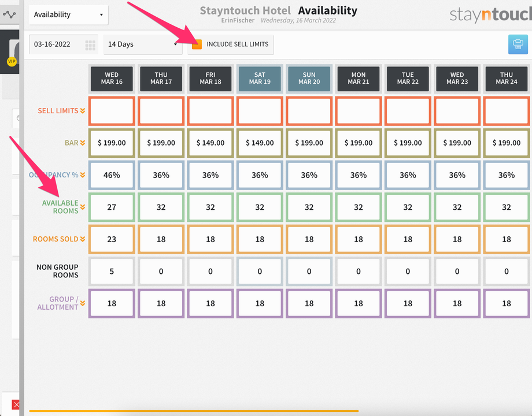Click the sell limit cell for MAR 16
The width and height of the screenshot is (532, 416).
pyautogui.click(x=112, y=111)
